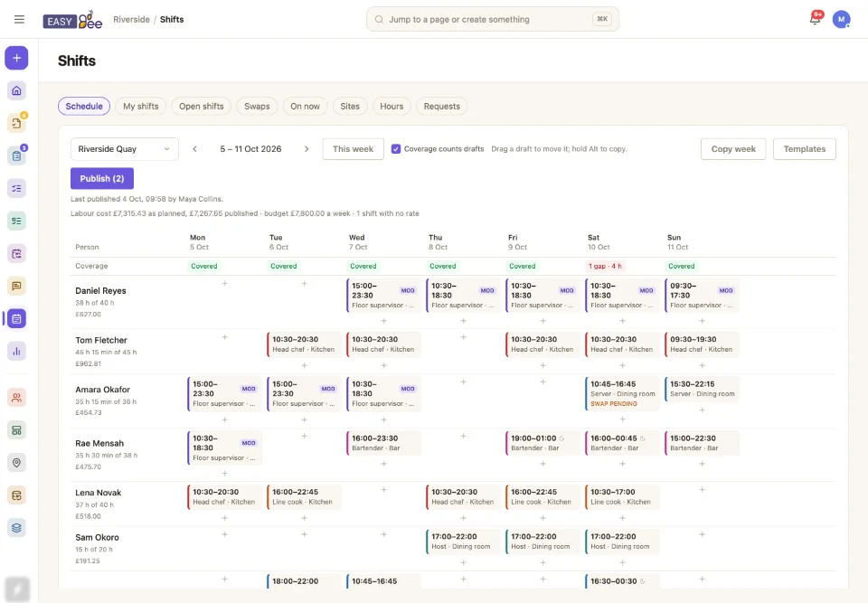868x603 pixels.
Task: Focus the Jump to a page search field
Action: (x=493, y=19)
